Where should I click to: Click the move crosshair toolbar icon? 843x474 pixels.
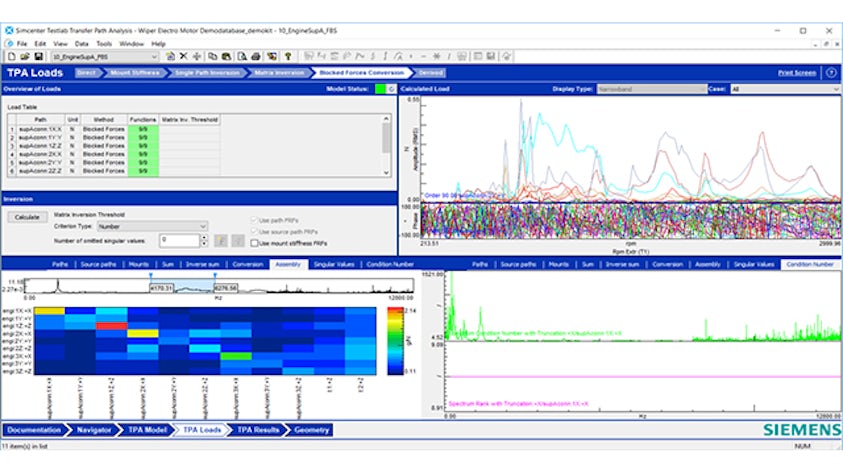coord(197,56)
